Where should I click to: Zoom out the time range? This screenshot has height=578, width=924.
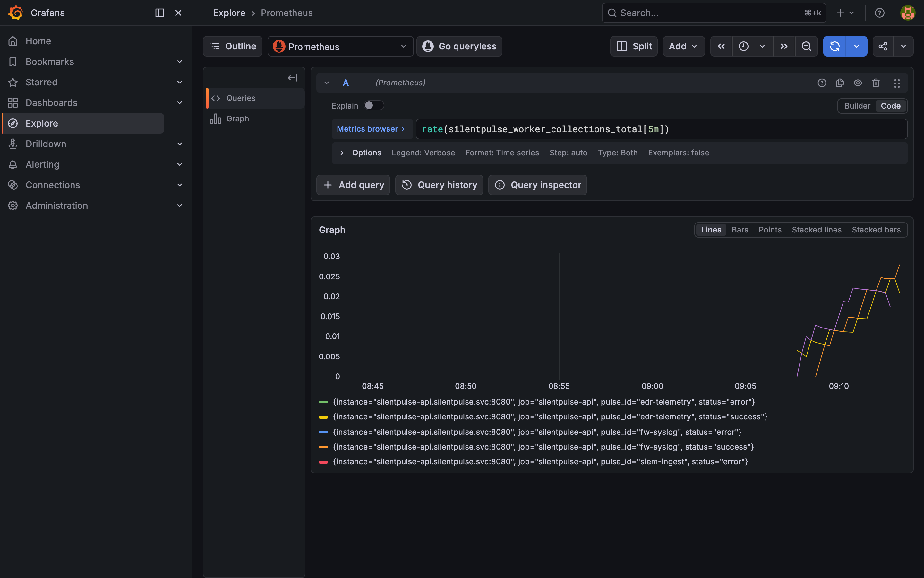coord(806,46)
